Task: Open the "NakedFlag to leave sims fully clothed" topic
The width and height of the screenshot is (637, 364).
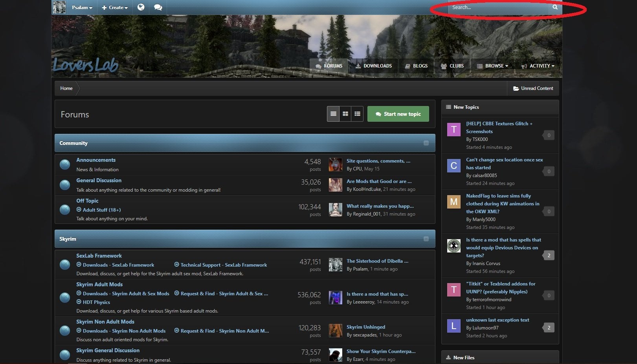Action: click(x=503, y=204)
